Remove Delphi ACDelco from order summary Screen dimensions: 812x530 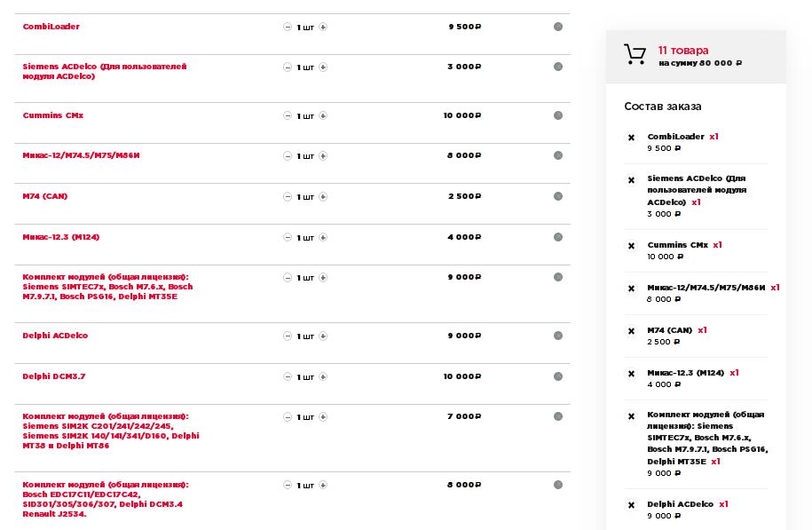(632, 505)
